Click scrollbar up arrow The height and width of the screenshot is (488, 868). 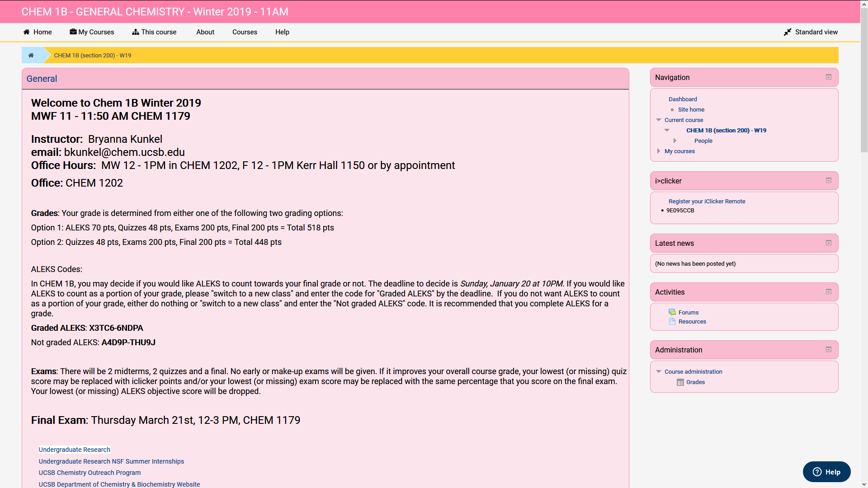[x=864, y=4]
